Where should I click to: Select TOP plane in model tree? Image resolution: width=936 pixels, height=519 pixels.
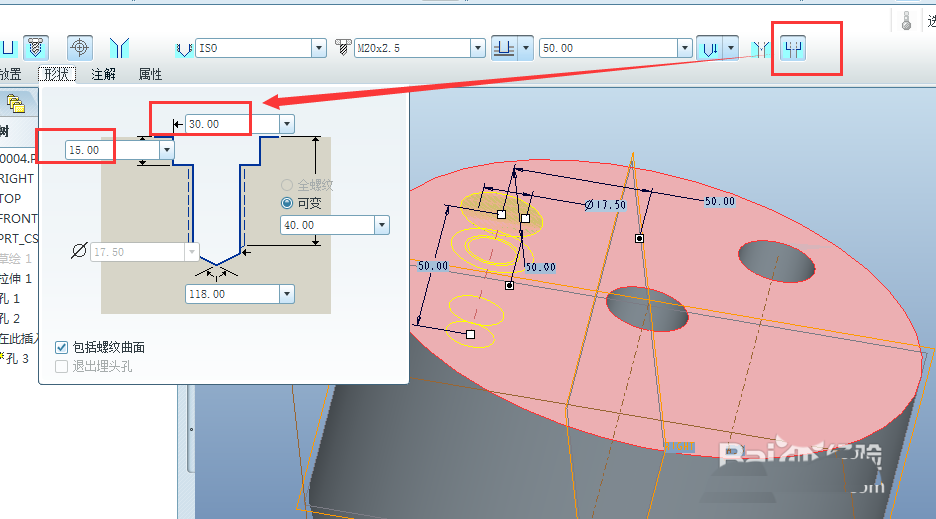pos(11,198)
